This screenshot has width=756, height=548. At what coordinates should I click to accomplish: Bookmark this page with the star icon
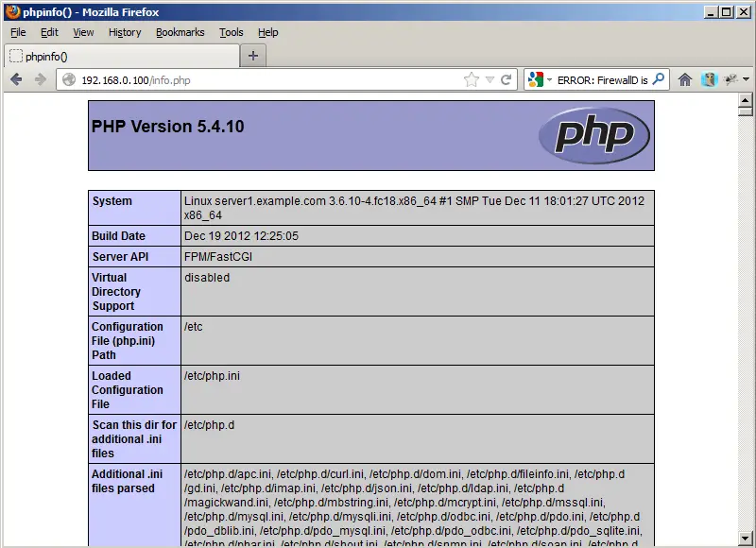pyautogui.click(x=472, y=80)
